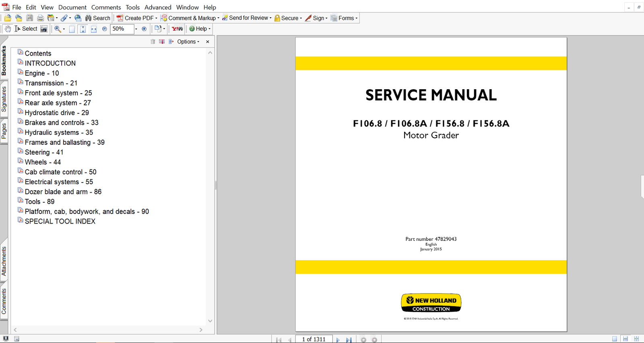Toggle Continuous page layout in status bar

[625, 339]
